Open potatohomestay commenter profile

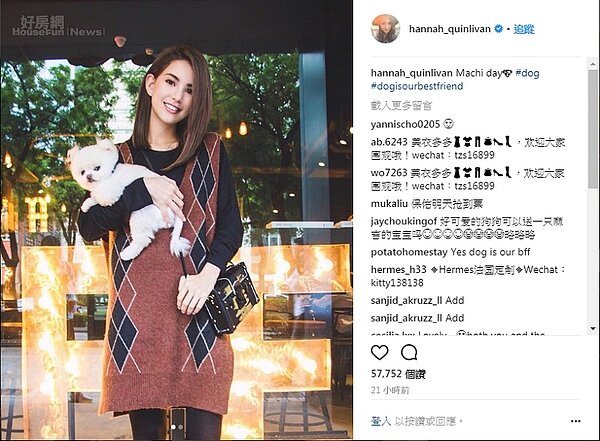click(x=409, y=252)
